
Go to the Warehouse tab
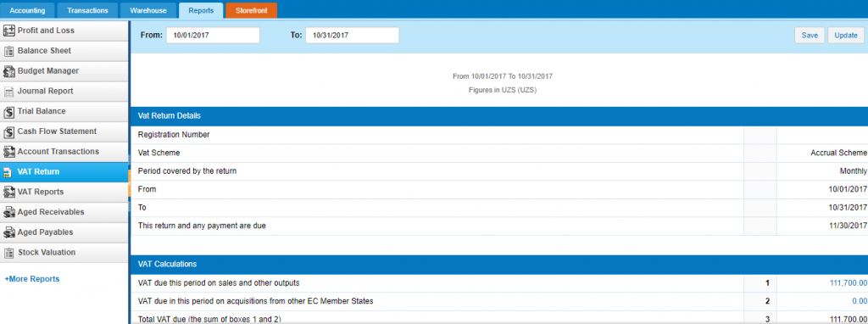click(148, 10)
